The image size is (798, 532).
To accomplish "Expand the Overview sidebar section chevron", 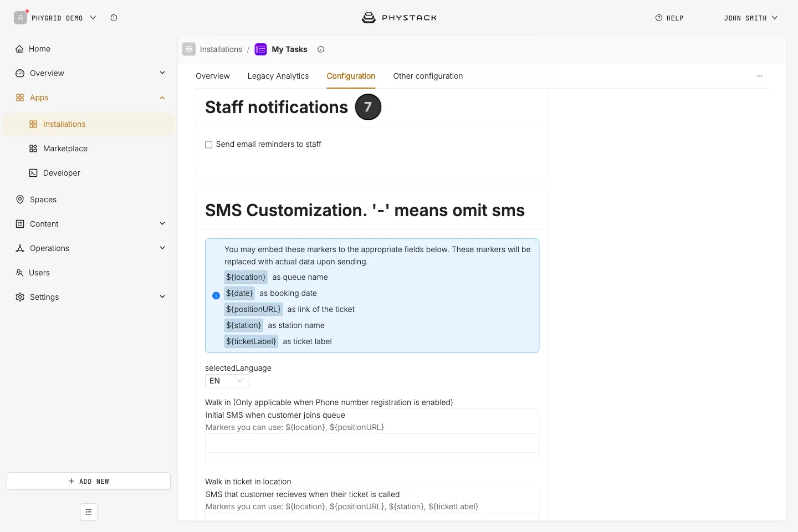I will click(x=162, y=73).
